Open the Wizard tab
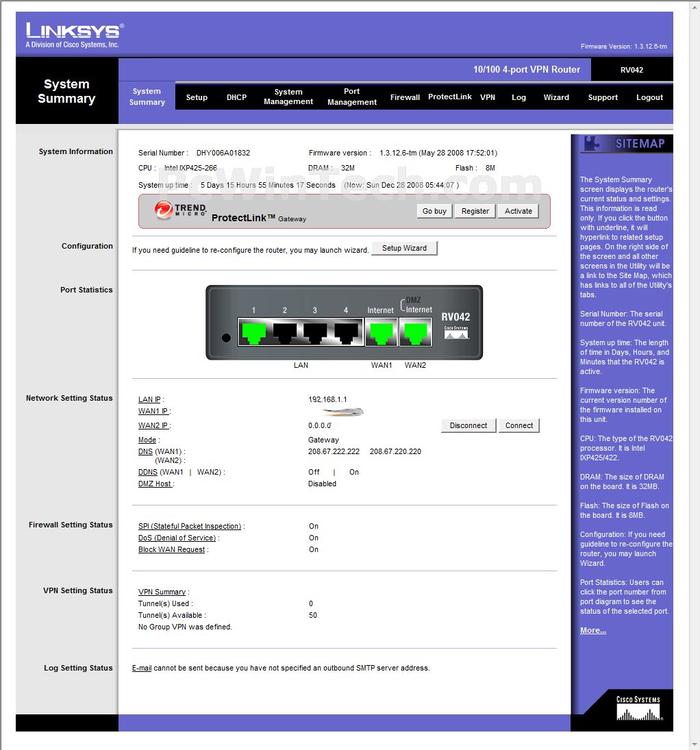The image size is (700, 750). 556,97
